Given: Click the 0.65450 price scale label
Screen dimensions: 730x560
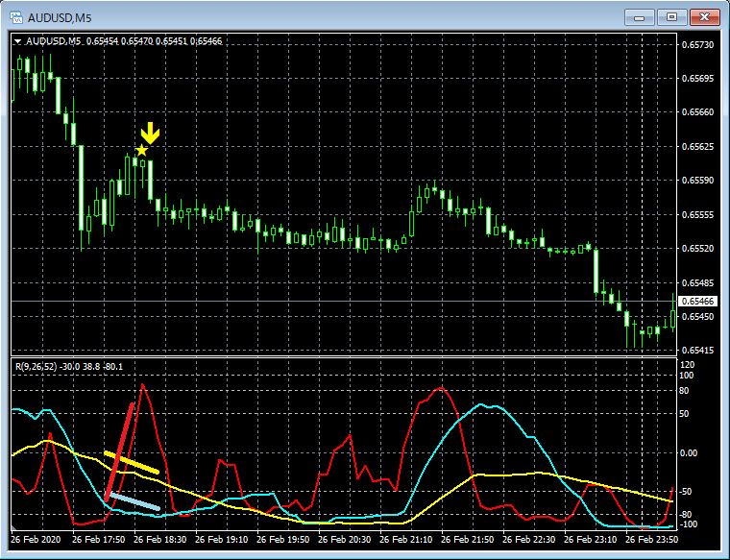Looking at the screenshot, I should coord(697,317).
